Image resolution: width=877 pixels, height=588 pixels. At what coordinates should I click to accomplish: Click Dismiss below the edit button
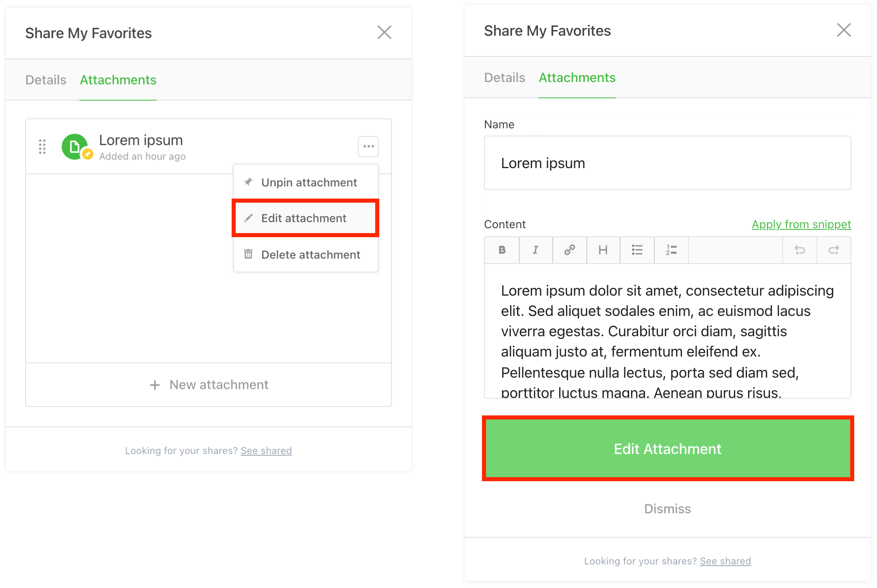pos(667,509)
